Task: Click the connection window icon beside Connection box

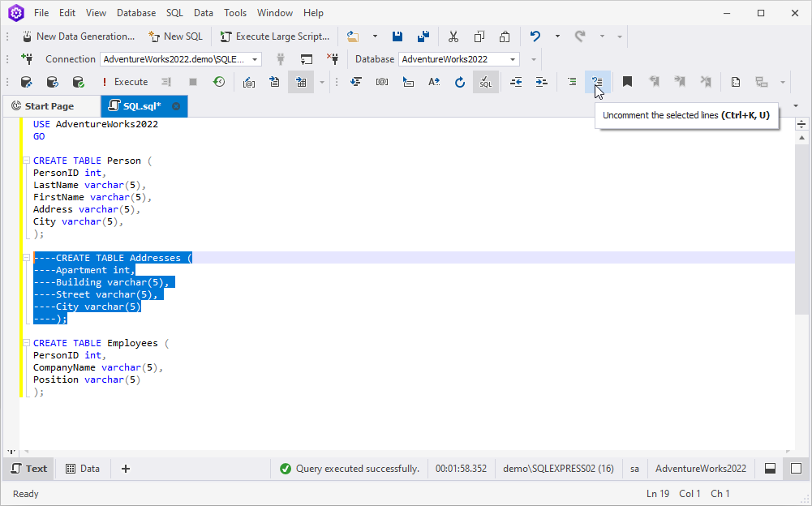Action: [x=307, y=59]
